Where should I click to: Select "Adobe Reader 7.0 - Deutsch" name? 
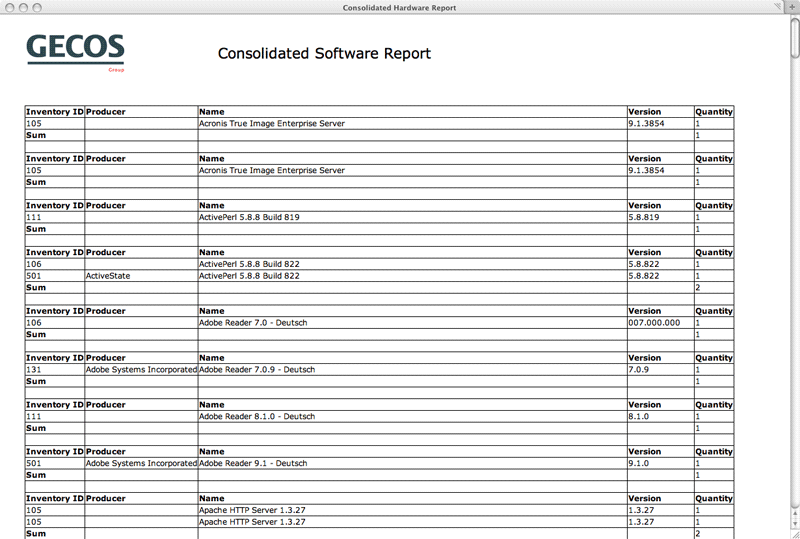point(253,323)
